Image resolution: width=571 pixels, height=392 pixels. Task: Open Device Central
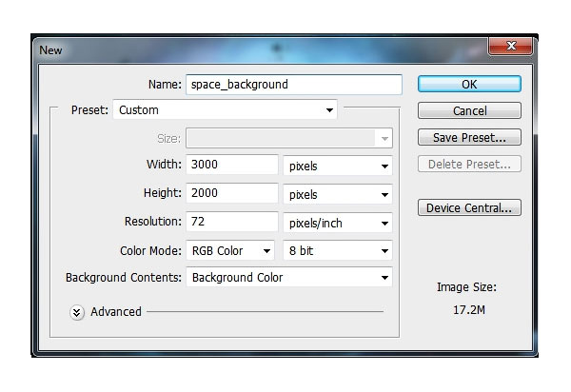[x=469, y=207]
